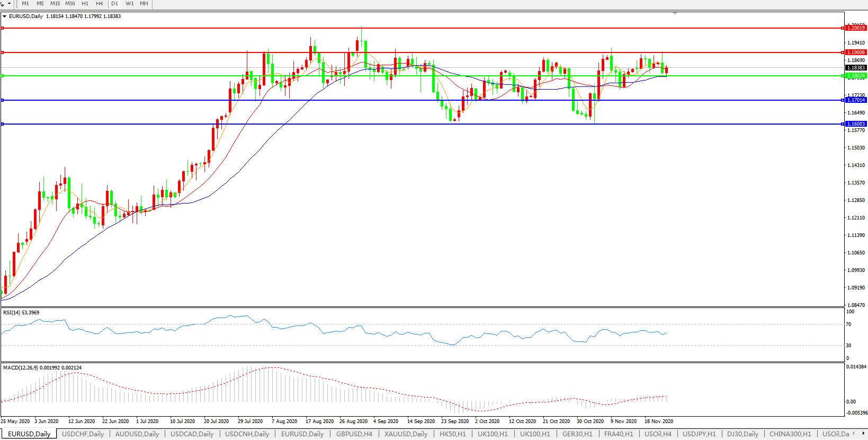Open the USDCHF,Daily chart tab
This screenshot has height=440, width=868.
[83, 434]
